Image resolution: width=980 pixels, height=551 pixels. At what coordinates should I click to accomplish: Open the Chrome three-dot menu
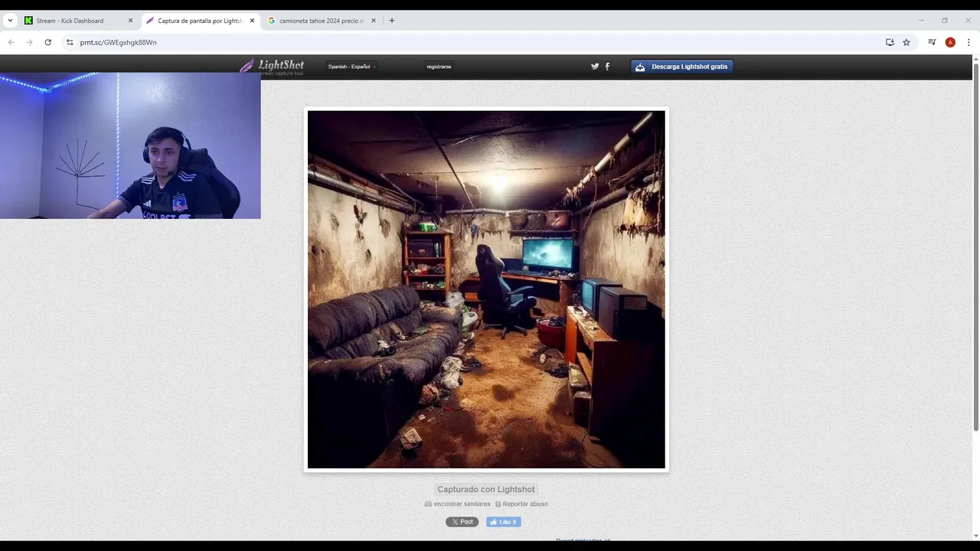[x=969, y=42]
